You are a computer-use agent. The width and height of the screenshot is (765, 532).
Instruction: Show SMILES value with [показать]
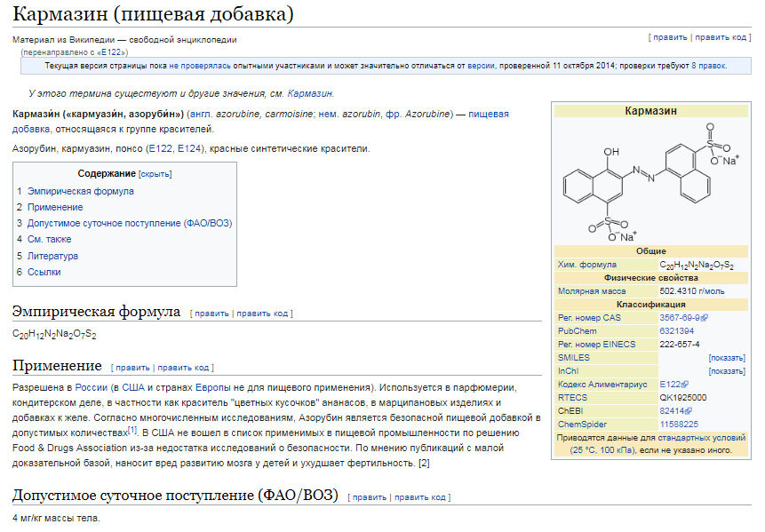click(x=727, y=357)
